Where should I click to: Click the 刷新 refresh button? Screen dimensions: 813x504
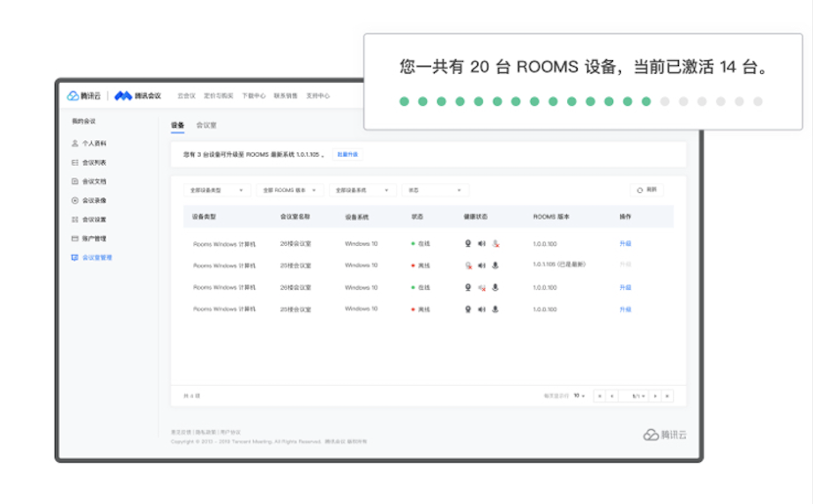pyautogui.click(x=646, y=190)
